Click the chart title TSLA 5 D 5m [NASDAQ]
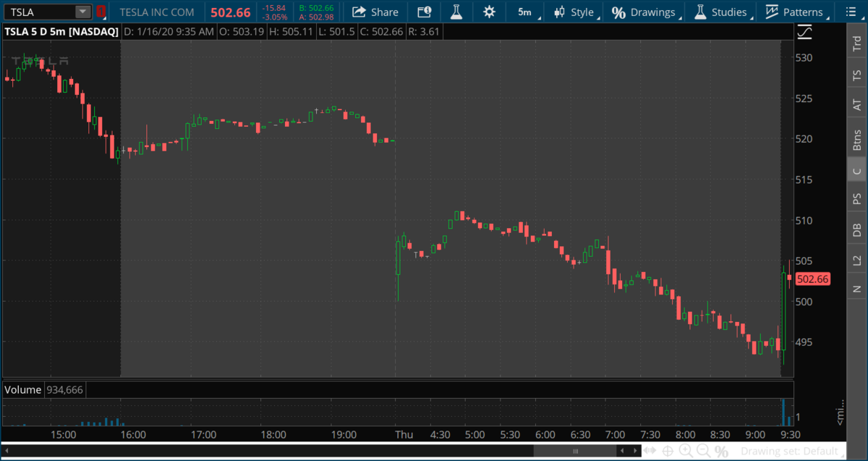868x461 pixels. click(x=61, y=32)
